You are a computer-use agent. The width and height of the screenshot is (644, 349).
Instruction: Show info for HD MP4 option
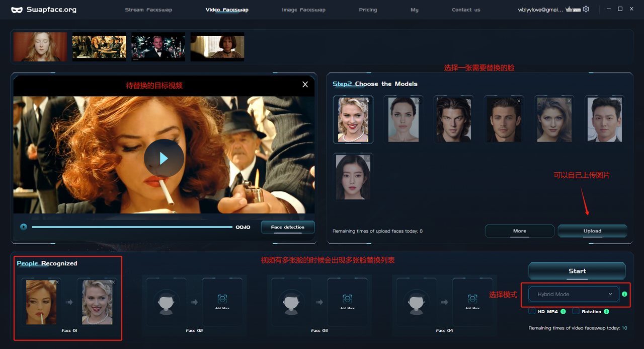(563, 312)
